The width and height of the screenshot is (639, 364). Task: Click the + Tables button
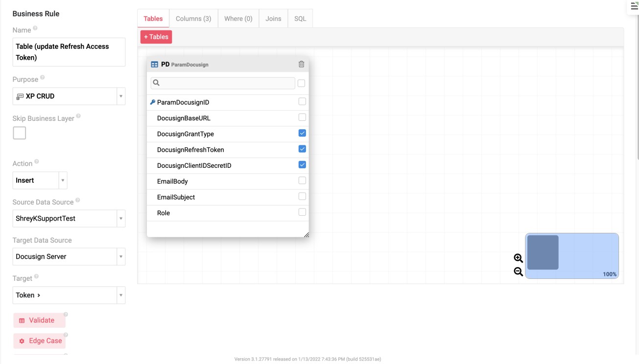click(156, 36)
